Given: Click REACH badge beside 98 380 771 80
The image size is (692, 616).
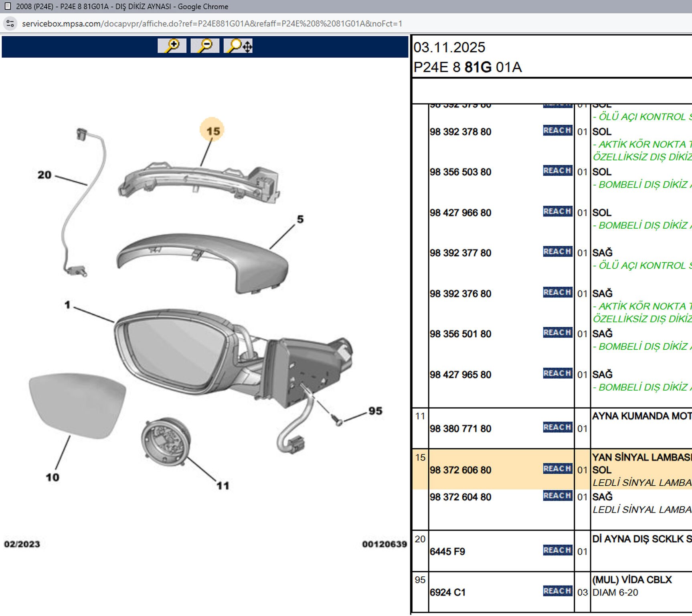Looking at the screenshot, I should point(557,428).
